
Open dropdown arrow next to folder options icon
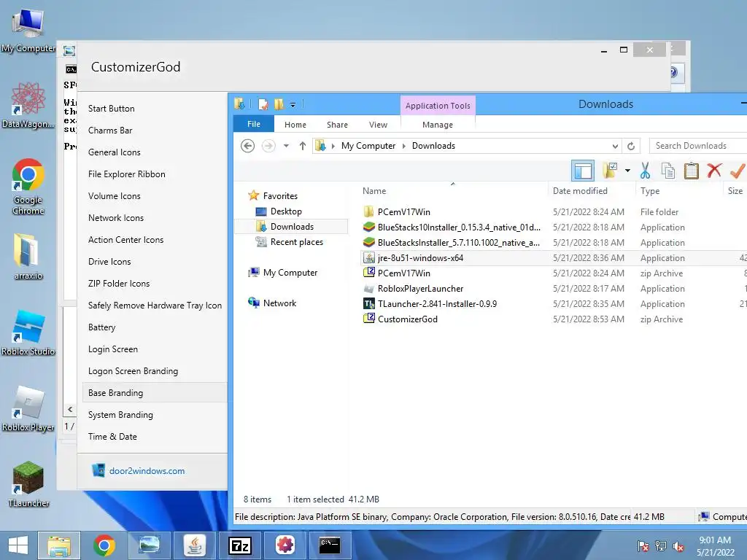[627, 171]
